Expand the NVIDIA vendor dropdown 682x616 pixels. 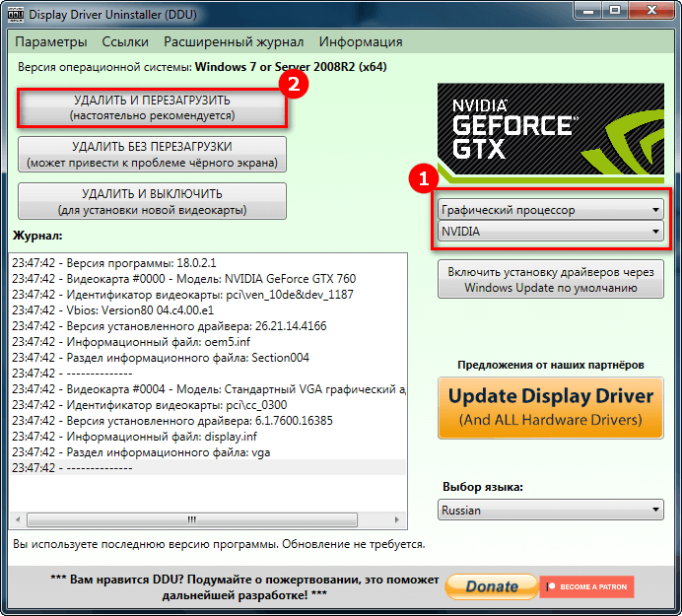click(551, 231)
